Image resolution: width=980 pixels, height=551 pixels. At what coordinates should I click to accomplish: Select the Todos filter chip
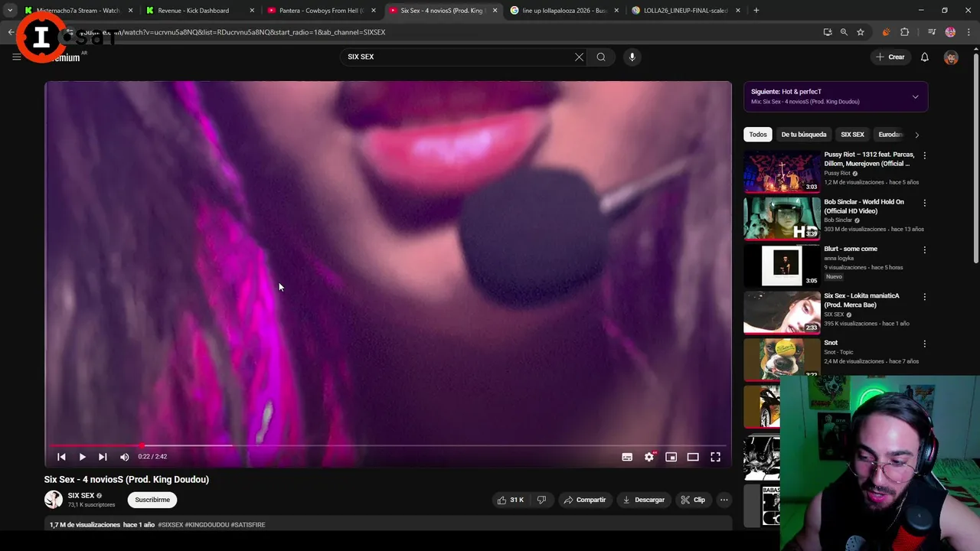point(758,135)
